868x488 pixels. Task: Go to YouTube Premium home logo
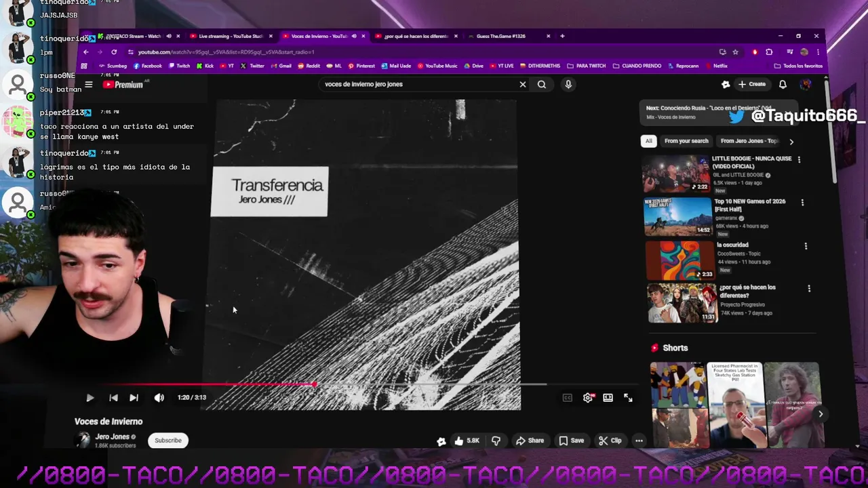point(123,85)
